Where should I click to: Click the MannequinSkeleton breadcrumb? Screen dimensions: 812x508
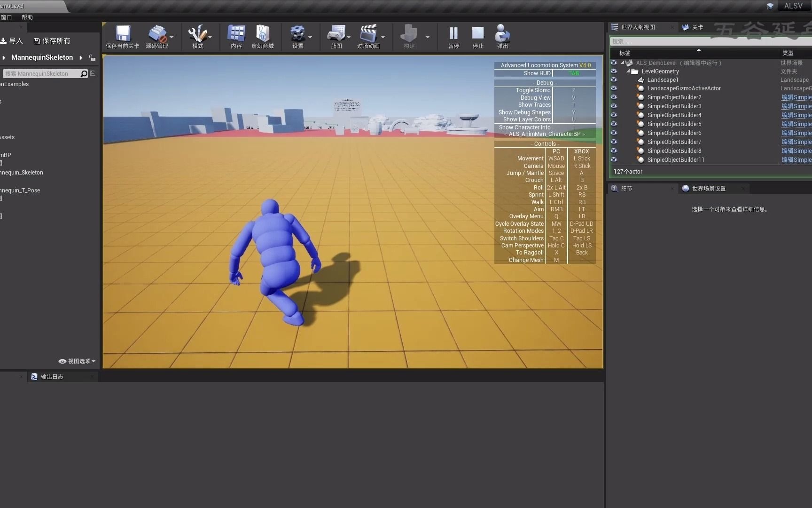point(42,57)
